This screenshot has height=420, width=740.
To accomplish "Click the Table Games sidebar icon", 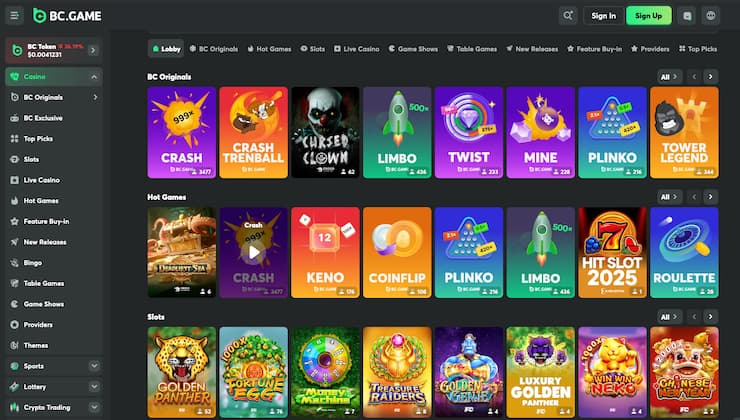I will (x=15, y=283).
